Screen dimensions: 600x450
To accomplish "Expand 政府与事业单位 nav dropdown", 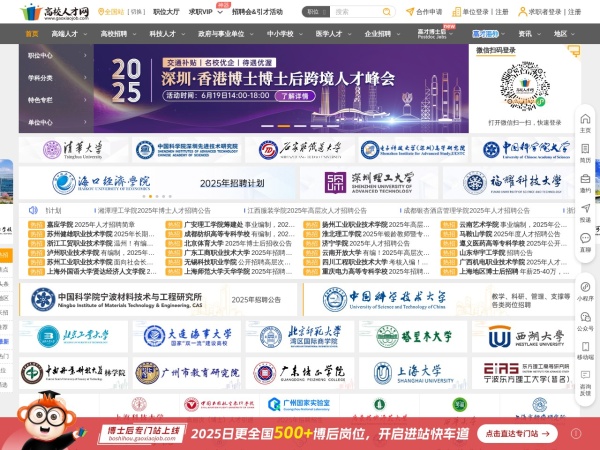I will (x=251, y=34).
